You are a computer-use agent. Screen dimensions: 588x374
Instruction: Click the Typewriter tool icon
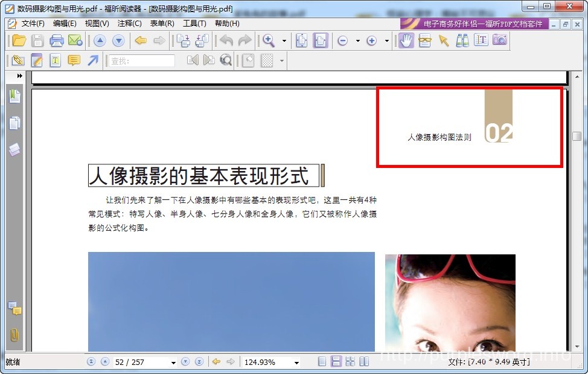tap(55, 60)
